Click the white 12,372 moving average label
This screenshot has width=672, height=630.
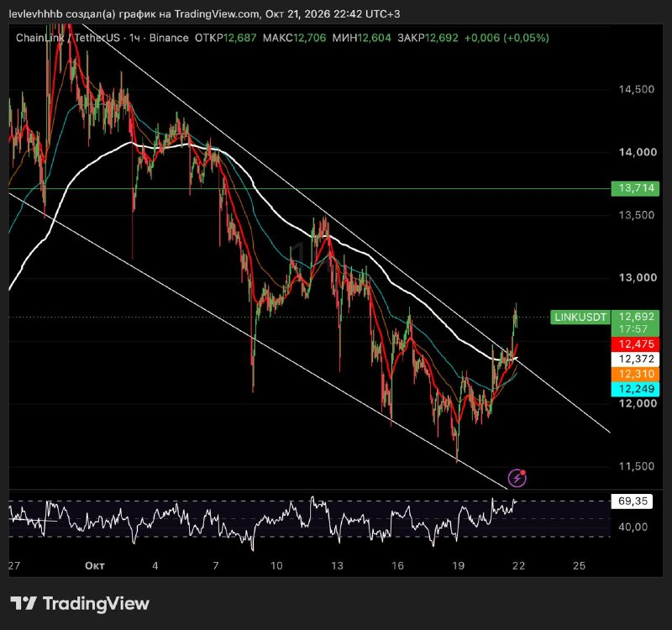(636, 360)
